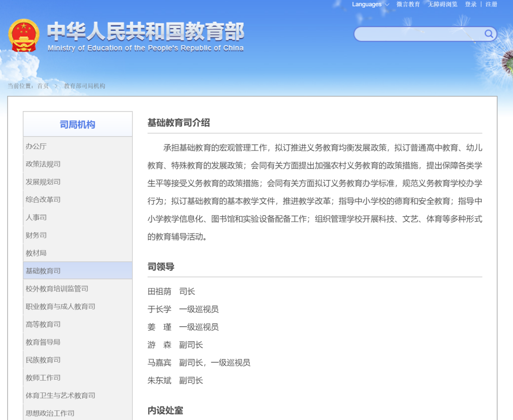
Task: Click 教育部司局机构 in the breadcrumb
Action: 84,86
